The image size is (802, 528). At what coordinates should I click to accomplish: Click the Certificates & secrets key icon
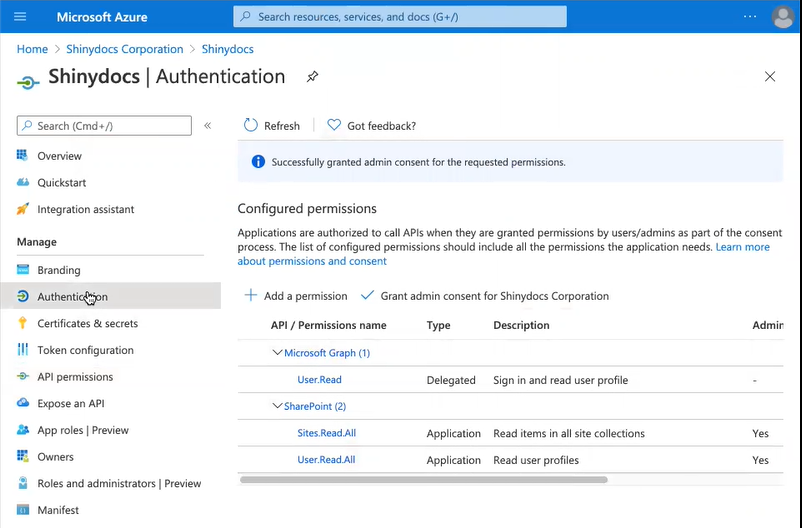[x=23, y=323]
